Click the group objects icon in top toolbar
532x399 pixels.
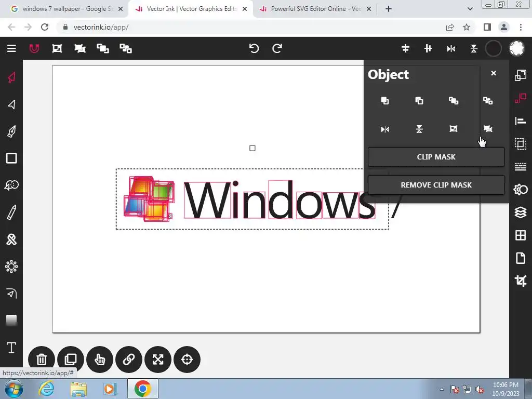tap(57, 48)
